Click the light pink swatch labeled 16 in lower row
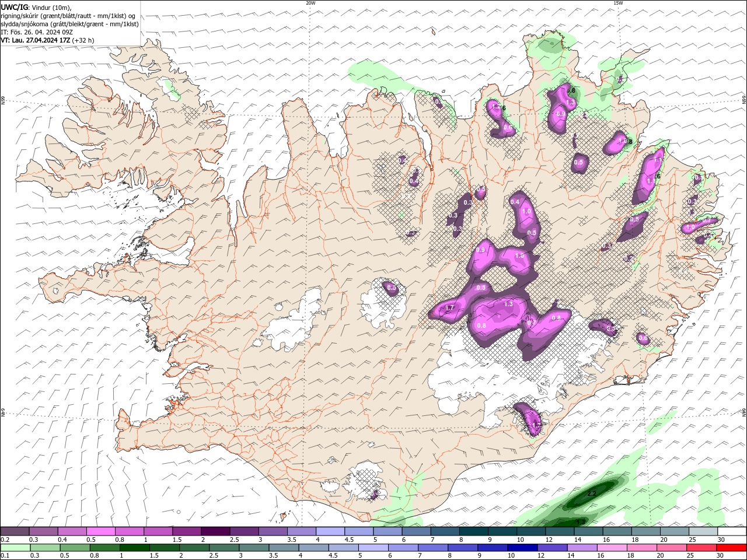747x560 pixels. coord(611,547)
